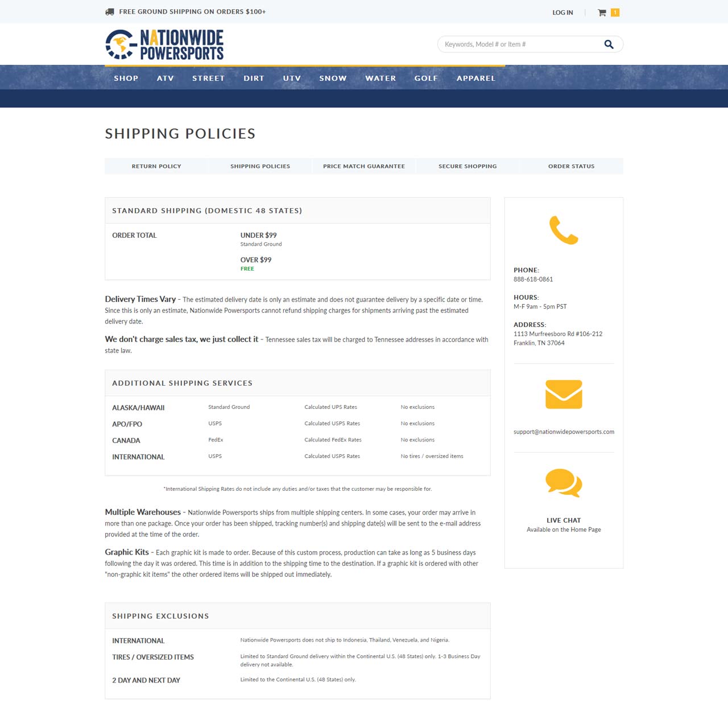Click the ADDITIONAL SHIPPING SERVICES header

182,383
